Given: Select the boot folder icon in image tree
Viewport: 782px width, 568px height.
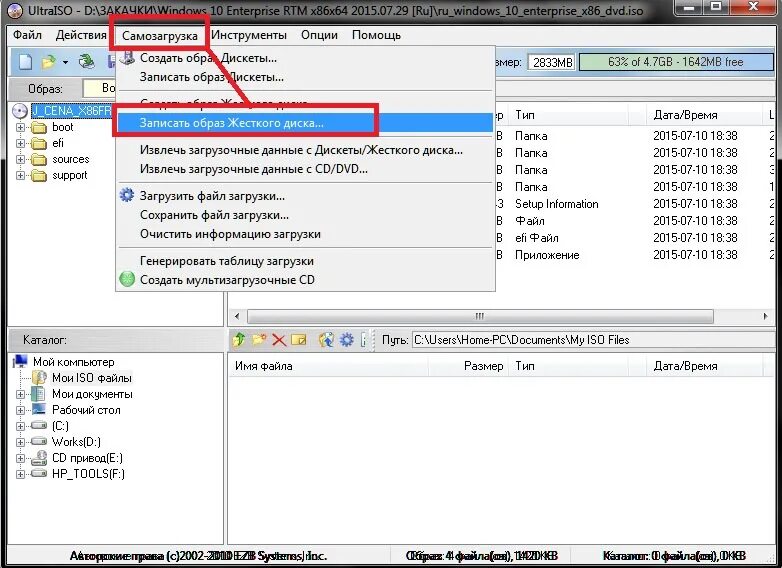Looking at the screenshot, I should [x=38, y=128].
